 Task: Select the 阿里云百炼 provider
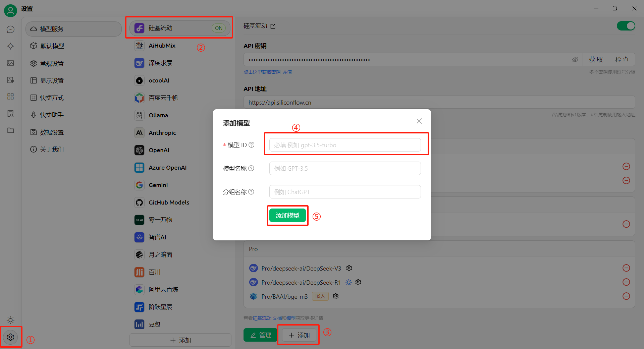[180, 290]
